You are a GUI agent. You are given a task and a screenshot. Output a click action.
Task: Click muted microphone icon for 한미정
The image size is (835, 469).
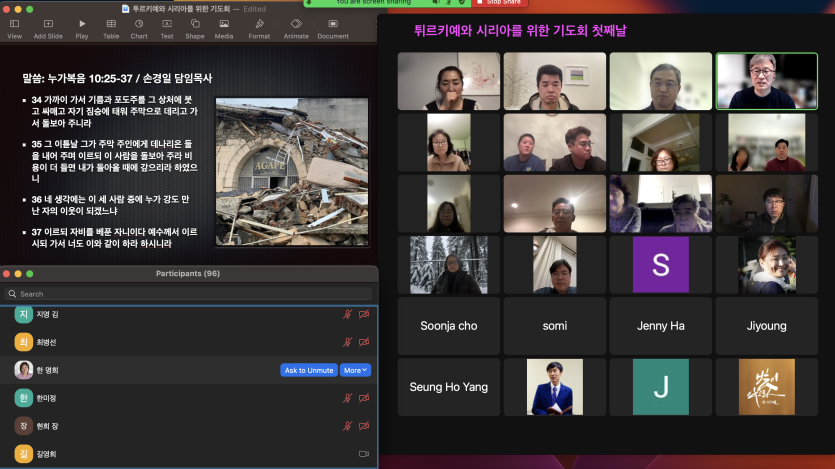347,398
